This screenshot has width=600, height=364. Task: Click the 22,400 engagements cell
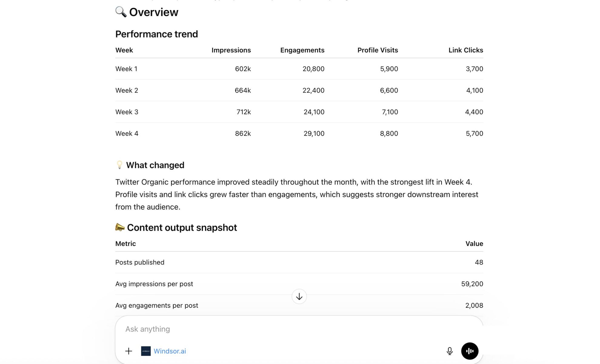pyautogui.click(x=313, y=90)
